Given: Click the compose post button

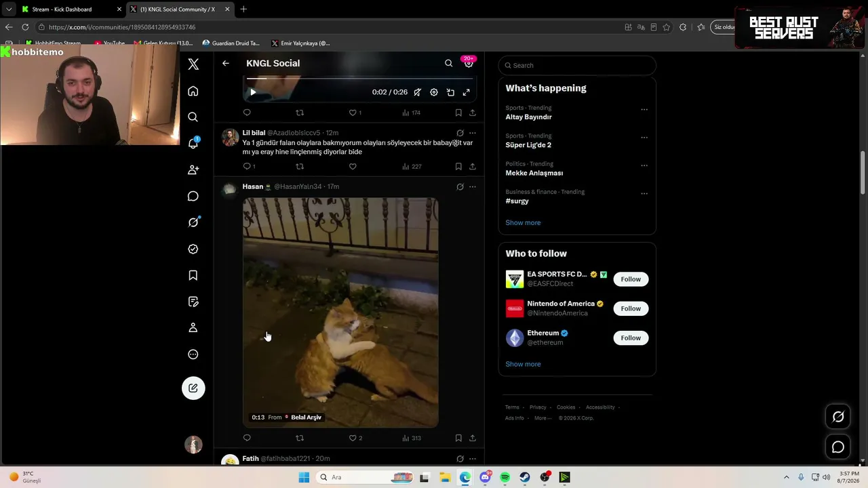Looking at the screenshot, I should (193, 388).
